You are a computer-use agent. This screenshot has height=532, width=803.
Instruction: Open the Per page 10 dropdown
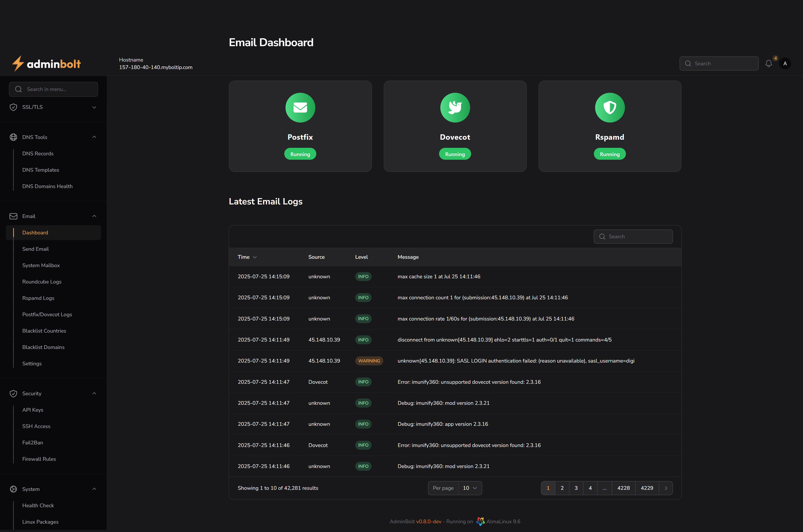point(470,488)
